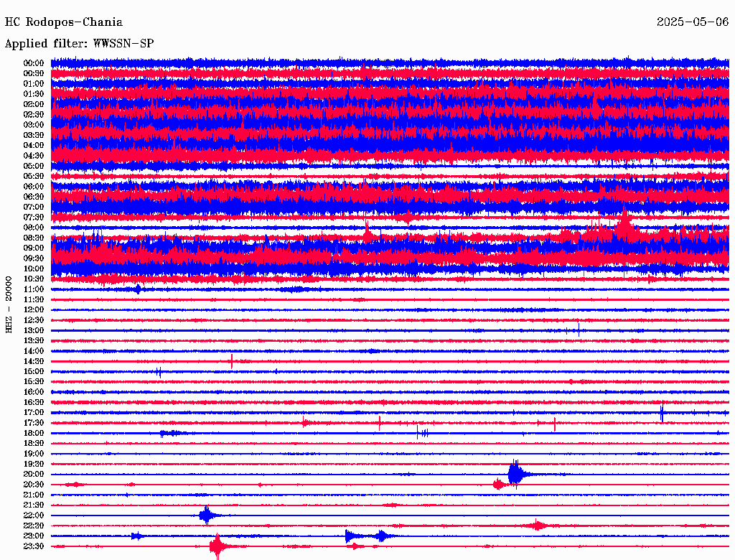Select the 11:30 time label
The height and width of the screenshot is (560, 735).
point(34,299)
